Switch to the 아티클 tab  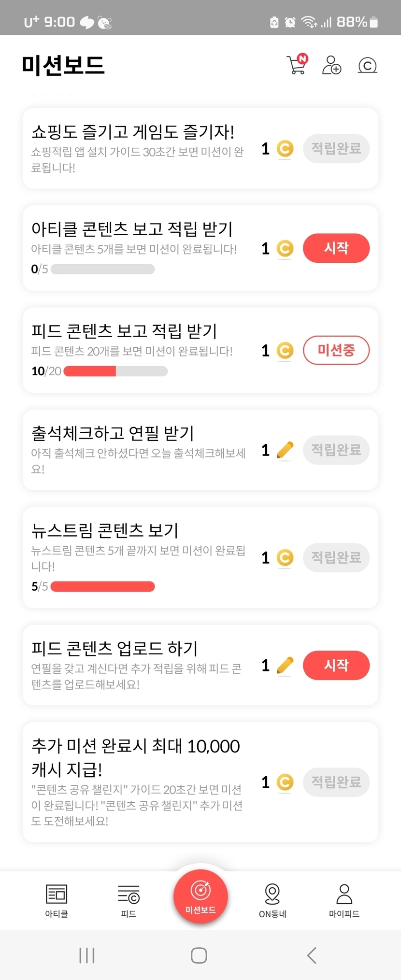57,900
